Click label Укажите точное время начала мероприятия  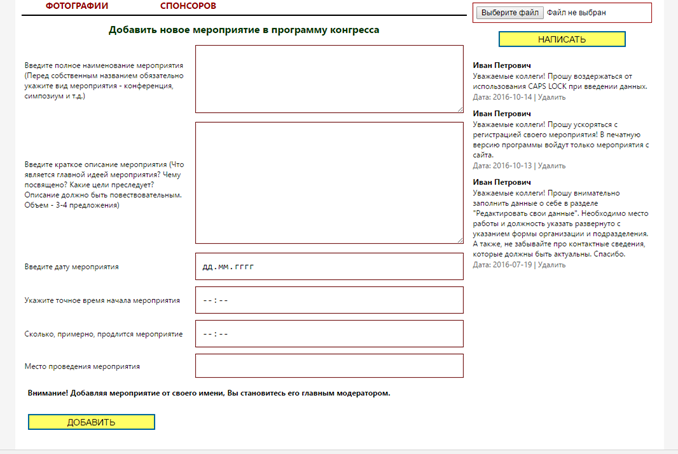pos(102,301)
